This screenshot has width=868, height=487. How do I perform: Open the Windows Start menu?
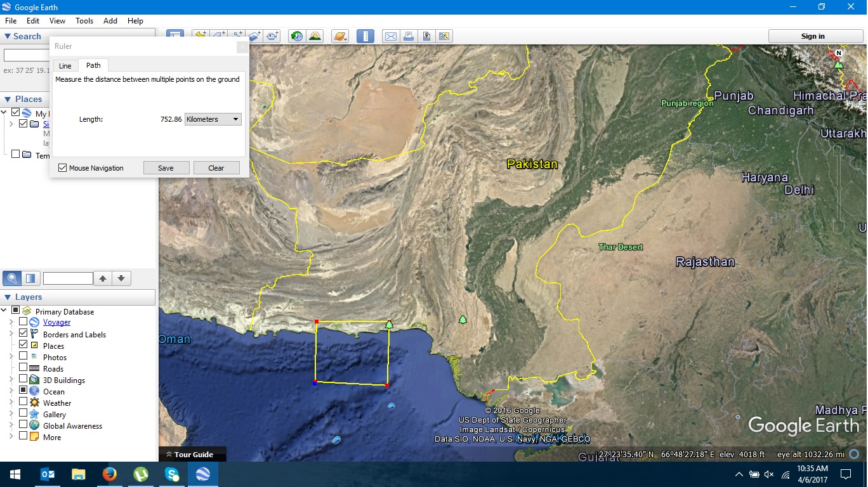click(x=15, y=474)
